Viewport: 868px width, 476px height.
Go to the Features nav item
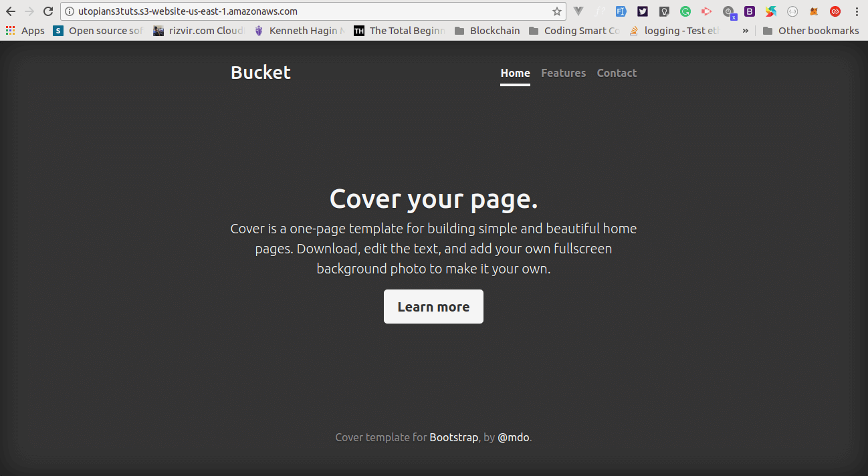[563, 74]
